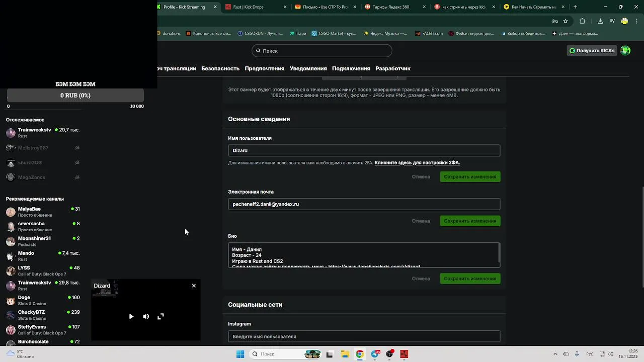Save changes under the Био field
The height and width of the screenshot is (362, 644).
point(470,279)
